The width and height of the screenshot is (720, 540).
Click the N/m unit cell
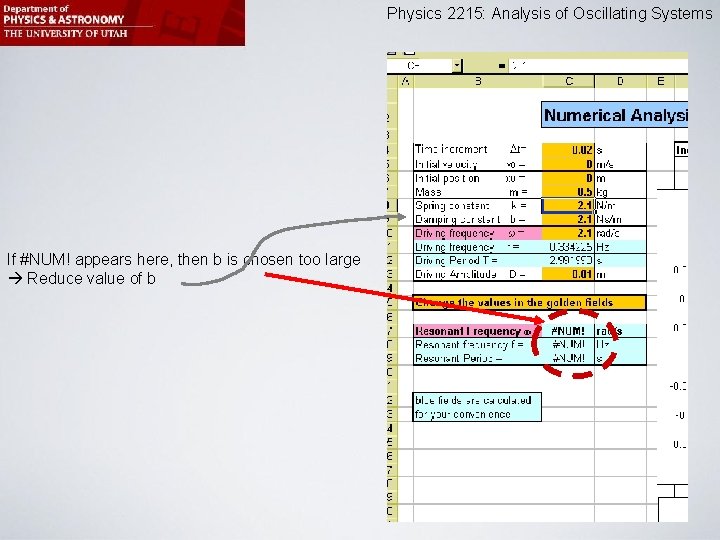coord(620,206)
